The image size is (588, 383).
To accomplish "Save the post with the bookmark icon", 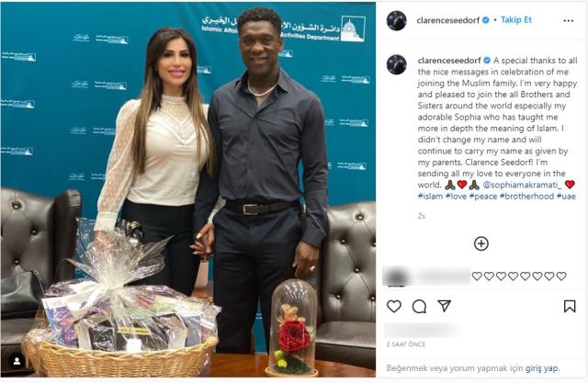I will pyautogui.click(x=570, y=306).
